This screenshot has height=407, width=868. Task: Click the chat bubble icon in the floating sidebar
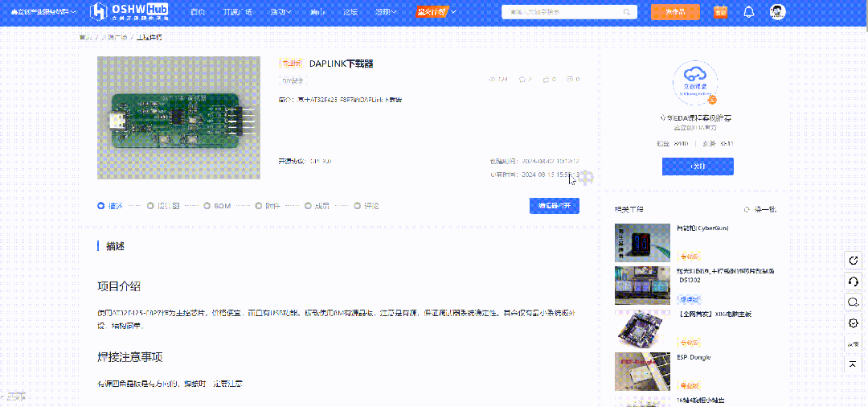(x=854, y=302)
